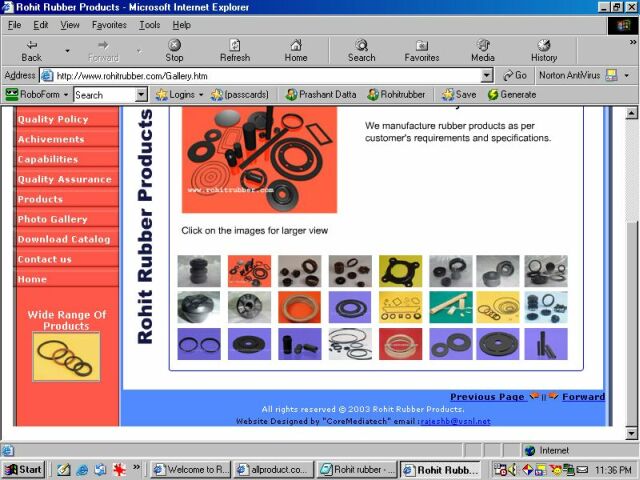Image resolution: width=640 pixels, height=480 pixels.
Task: Open the yellow-background black gasket thumbnail
Action: (400, 271)
